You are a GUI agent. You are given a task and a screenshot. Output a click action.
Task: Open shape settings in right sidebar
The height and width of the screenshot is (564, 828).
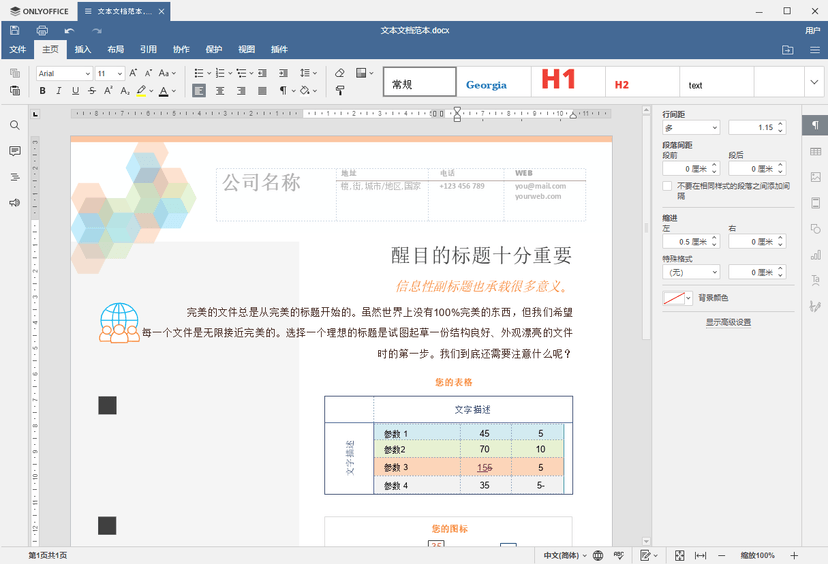(x=815, y=229)
